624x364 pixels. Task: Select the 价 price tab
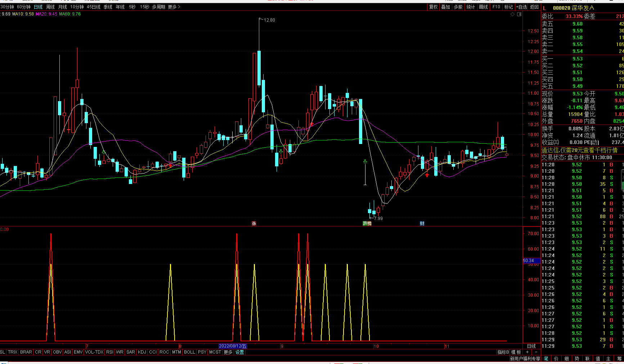click(556, 359)
